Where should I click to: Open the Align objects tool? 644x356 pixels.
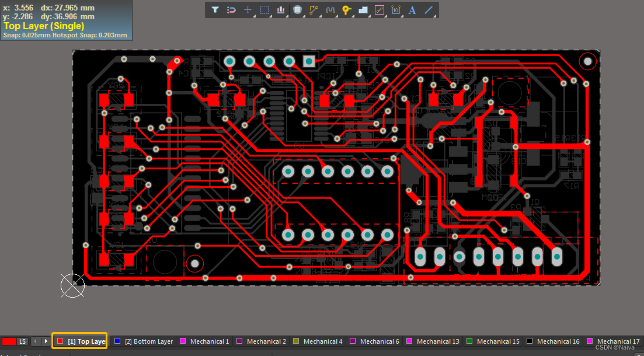tap(281, 10)
